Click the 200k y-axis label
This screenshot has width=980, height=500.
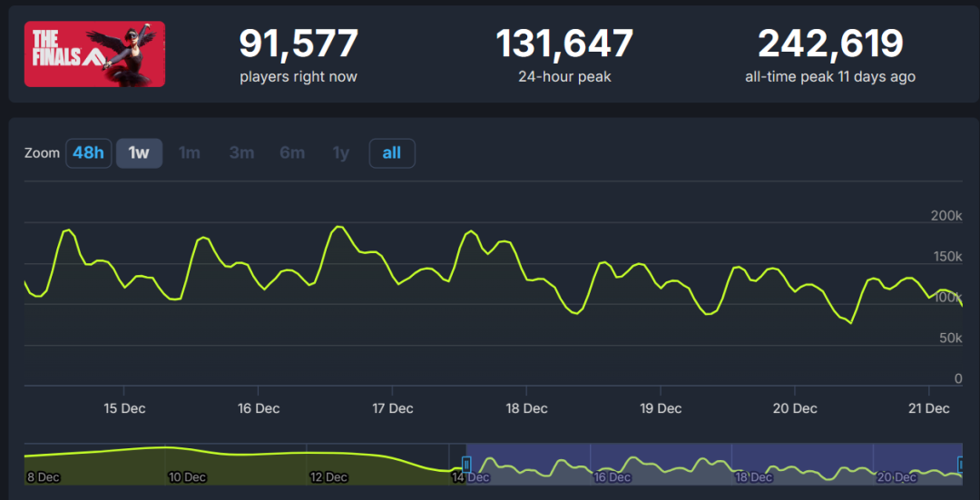[x=946, y=216]
